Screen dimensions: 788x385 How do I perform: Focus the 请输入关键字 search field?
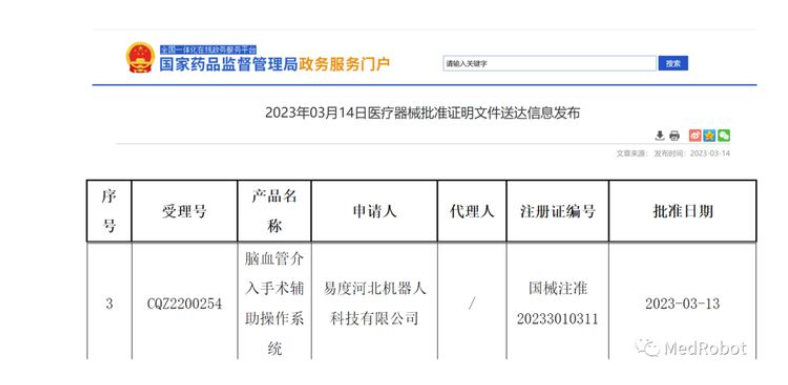tap(550, 63)
